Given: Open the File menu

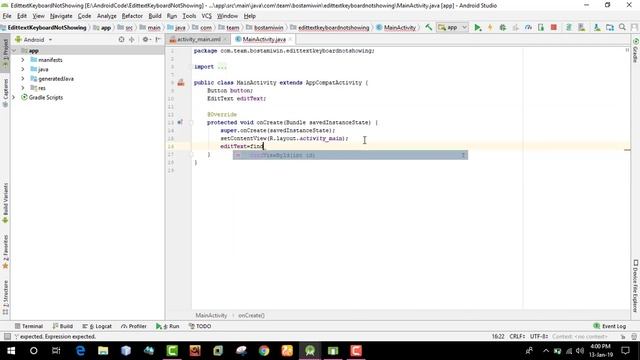Looking at the screenshot, I should pyautogui.click(x=7, y=16).
